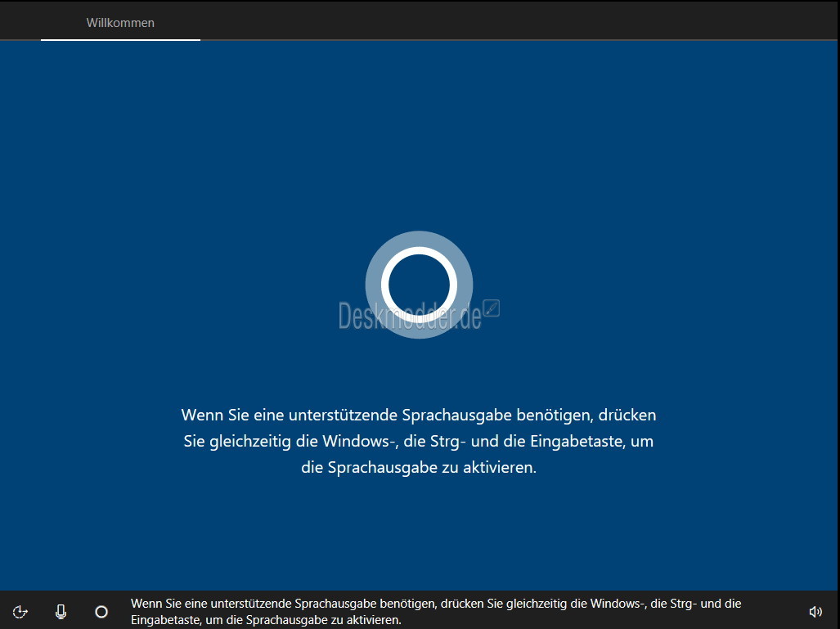Click the bottom bar text "Eingabetaste, um die Sprachausgabe zu aktivieren."
This screenshot has width=840, height=629.
pyautogui.click(x=266, y=620)
